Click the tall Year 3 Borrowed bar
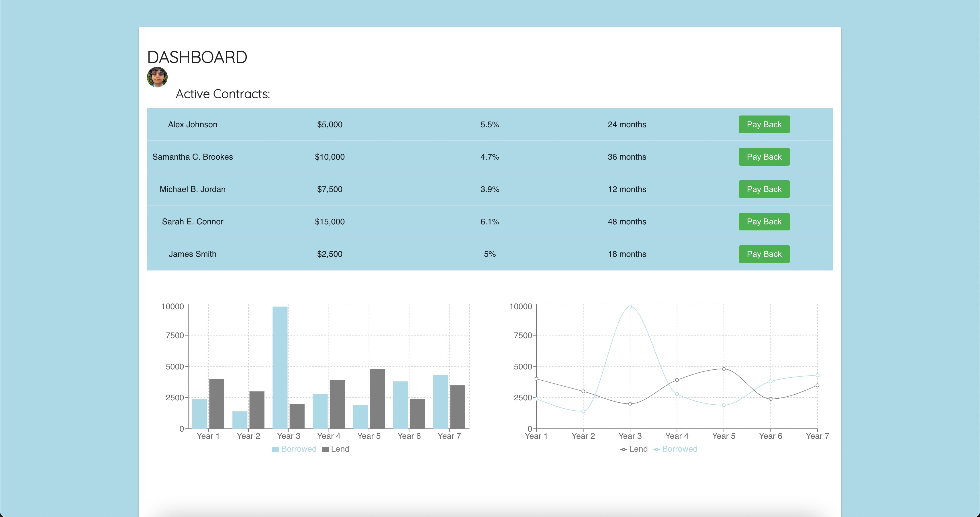Image resolution: width=980 pixels, height=517 pixels. pos(280,367)
